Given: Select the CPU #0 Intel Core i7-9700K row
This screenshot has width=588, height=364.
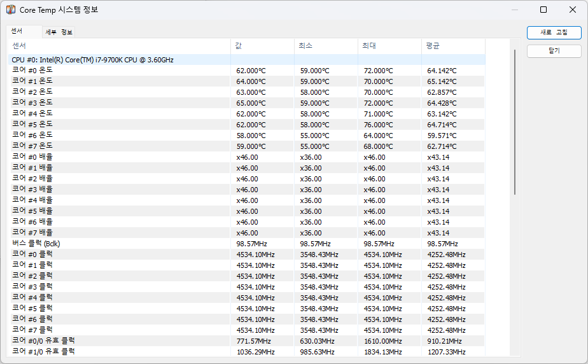Looking at the screenshot, I should point(246,60).
